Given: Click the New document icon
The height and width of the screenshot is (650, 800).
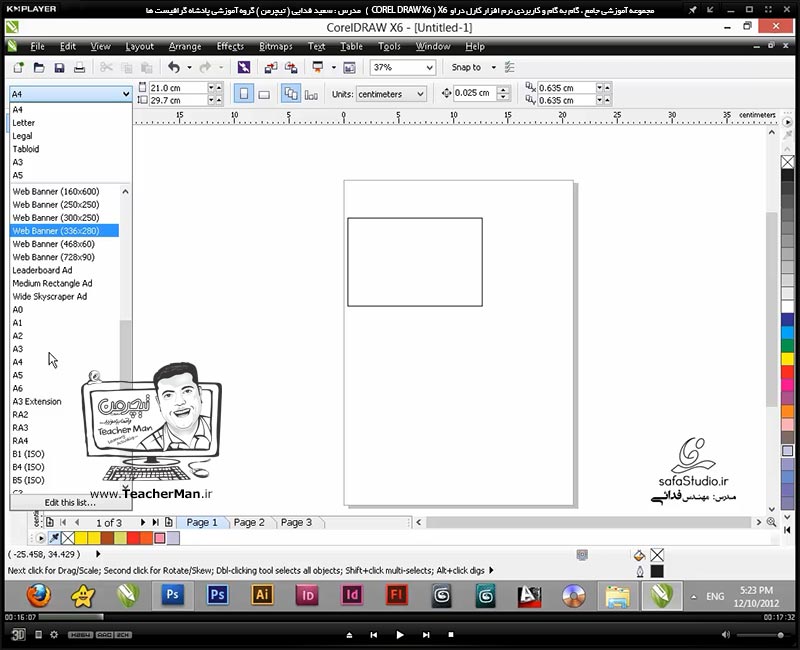Looking at the screenshot, I should coord(18,67).
